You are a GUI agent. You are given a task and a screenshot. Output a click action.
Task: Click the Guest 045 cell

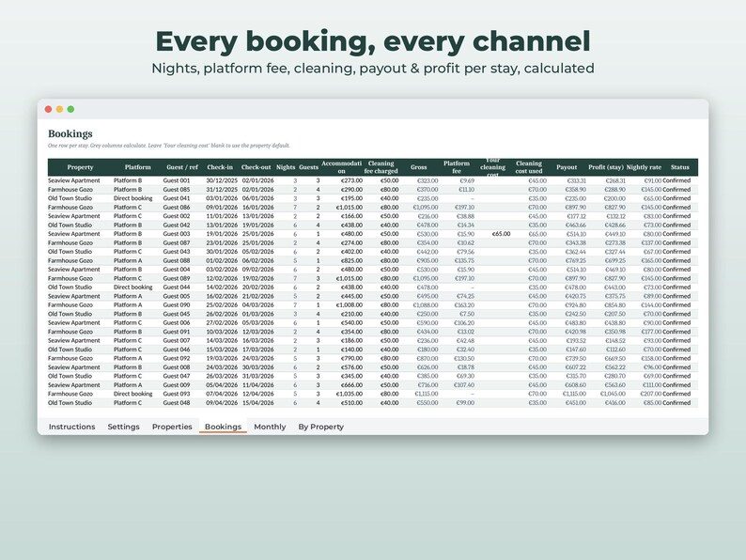(x=177, y=314)
